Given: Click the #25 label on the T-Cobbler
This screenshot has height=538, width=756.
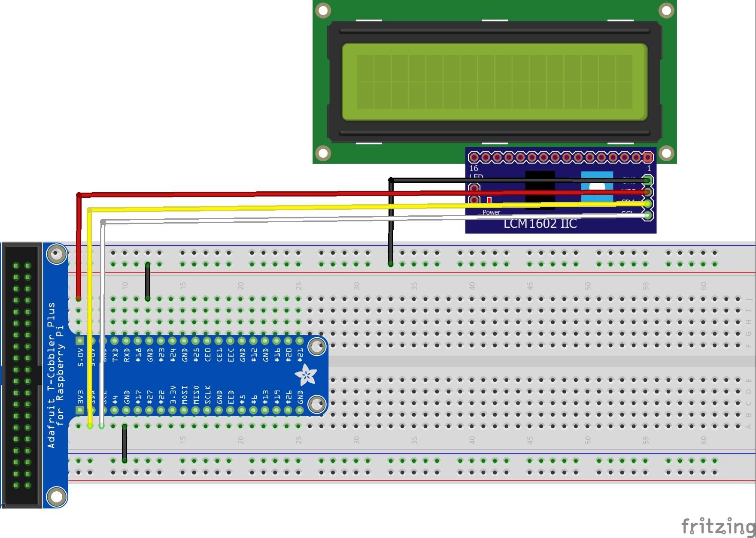Looking at the screenshot, I should tap(196, 355).
